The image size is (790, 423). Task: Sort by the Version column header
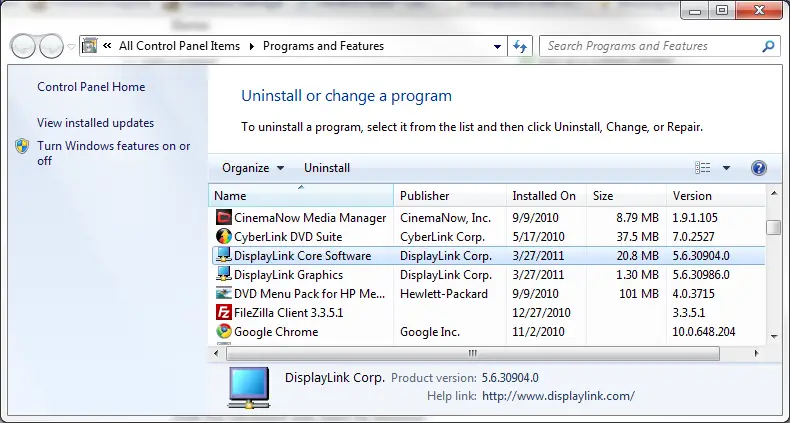(x=715, y=195)
